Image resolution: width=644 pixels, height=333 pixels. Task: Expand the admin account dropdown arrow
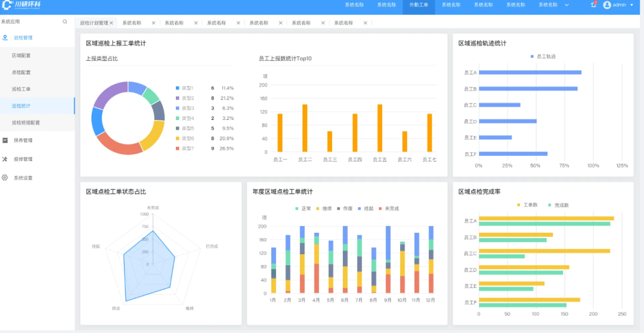tap(631, 5)
